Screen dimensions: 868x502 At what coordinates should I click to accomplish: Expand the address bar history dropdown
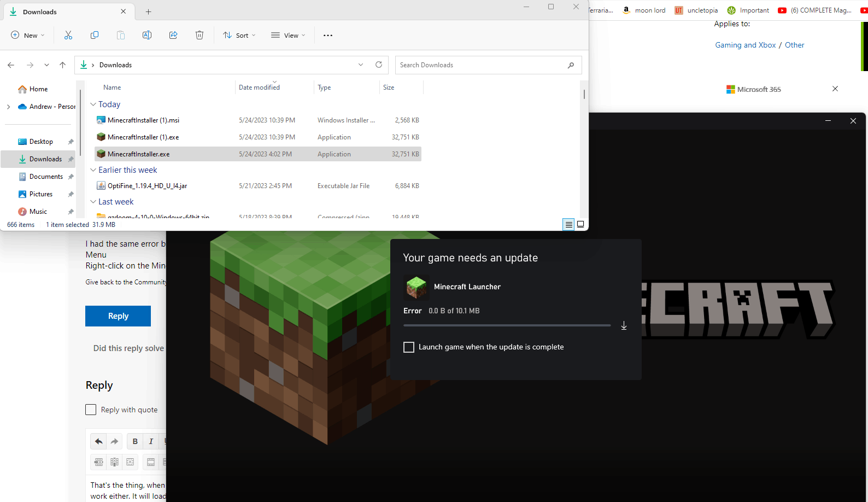click(x=361, y=65)
